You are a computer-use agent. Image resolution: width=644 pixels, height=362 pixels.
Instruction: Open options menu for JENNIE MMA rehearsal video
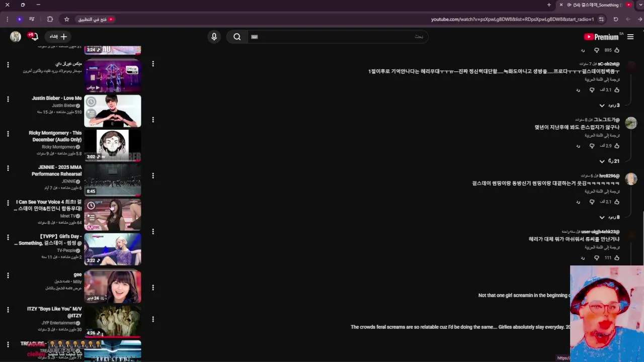[8, 168]
